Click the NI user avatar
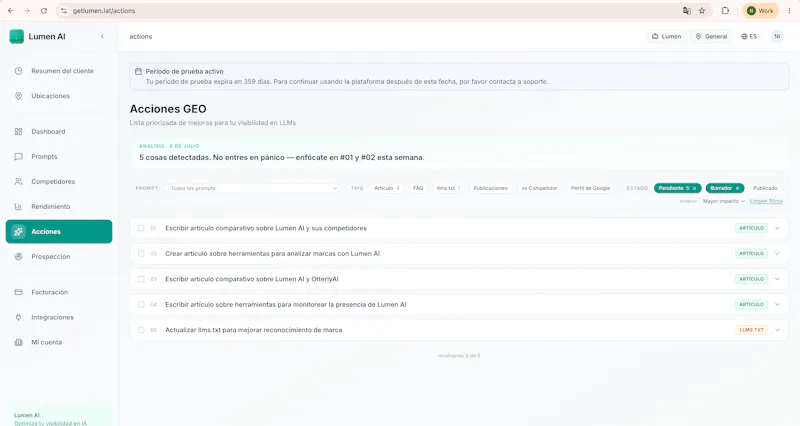The width and height of the screenshot is (800, 426). (x=777, y=36)
